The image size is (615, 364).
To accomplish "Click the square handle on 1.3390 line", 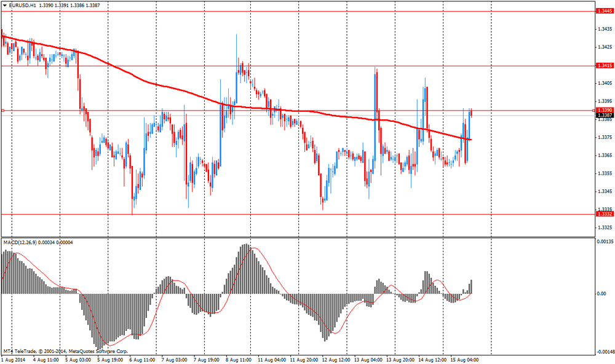I will pos(3,111).
